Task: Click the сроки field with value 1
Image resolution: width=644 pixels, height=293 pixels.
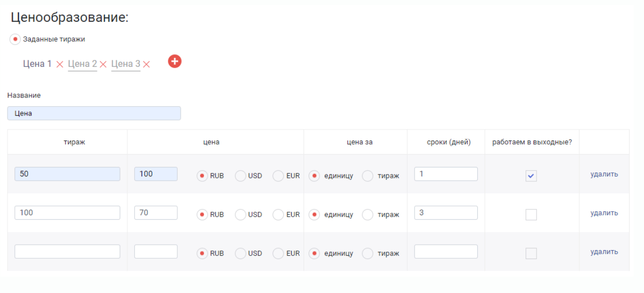Action: click(x=446, y=174)
